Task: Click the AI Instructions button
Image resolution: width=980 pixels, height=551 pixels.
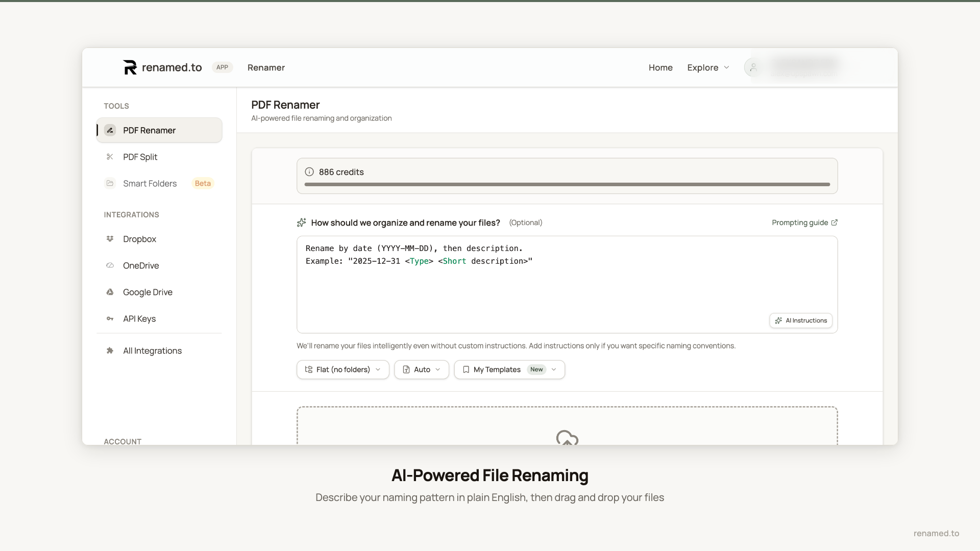Action: click(x=800, y=320)
